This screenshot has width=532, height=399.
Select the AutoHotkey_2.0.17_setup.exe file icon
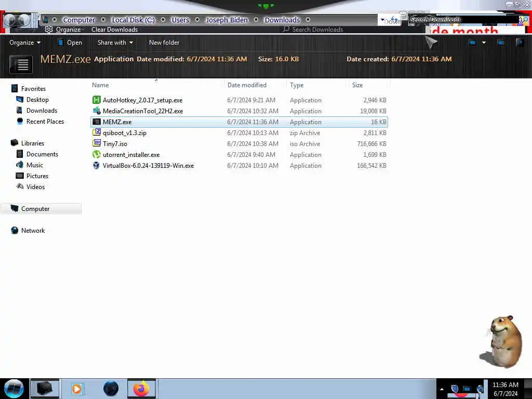[97, 100]
